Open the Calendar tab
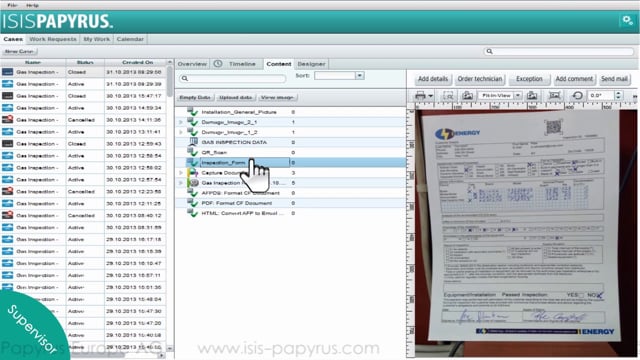The image size is (640, 360). point(130,39)
